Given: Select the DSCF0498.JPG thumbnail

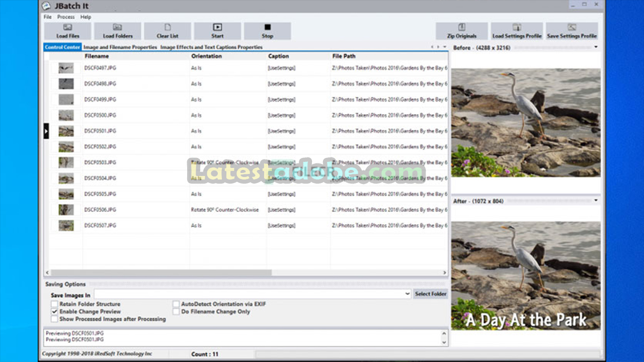Looking at the screenshot, I should click(66, 83).
